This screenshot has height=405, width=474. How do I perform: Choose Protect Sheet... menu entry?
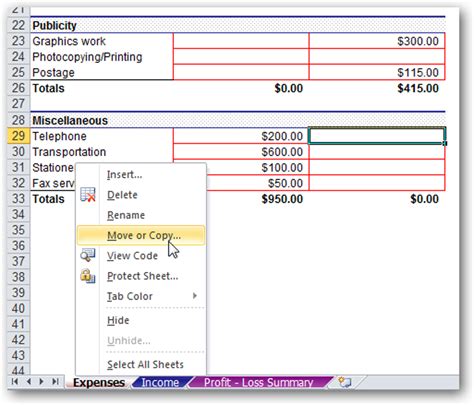pyautogui.click(x=141, y=276)
